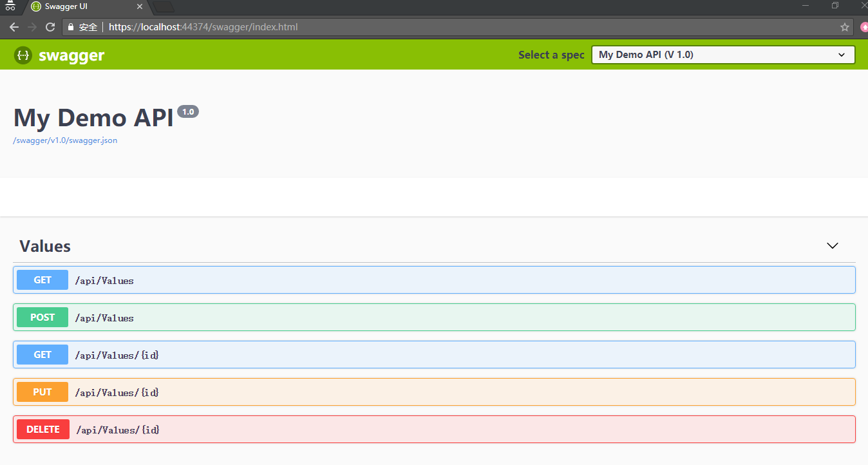Open the /swagger/v1.0/swagger.json link
Image resolution: width=868 pixels, height=465 pixels.
(x=65, y=140)
